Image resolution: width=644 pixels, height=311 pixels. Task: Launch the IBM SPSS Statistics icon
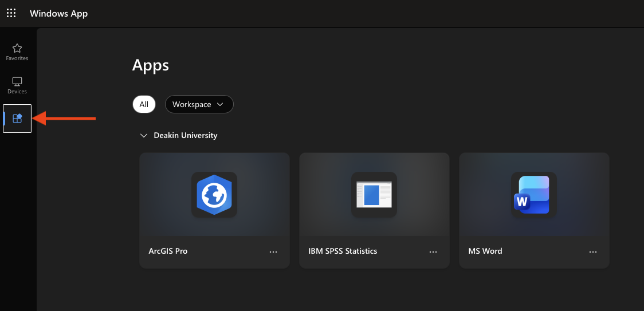[374, 195]
